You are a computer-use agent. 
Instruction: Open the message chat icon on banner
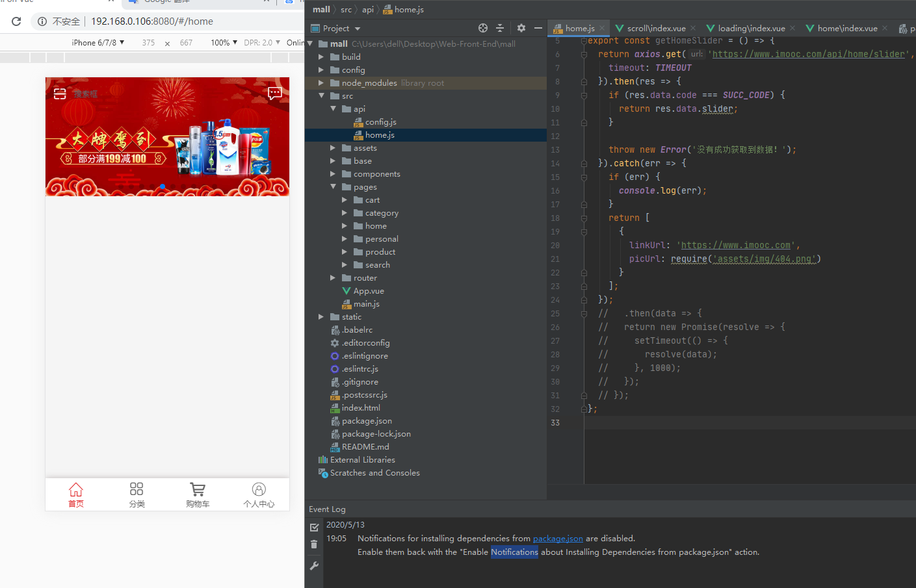(x=275, y=93)
